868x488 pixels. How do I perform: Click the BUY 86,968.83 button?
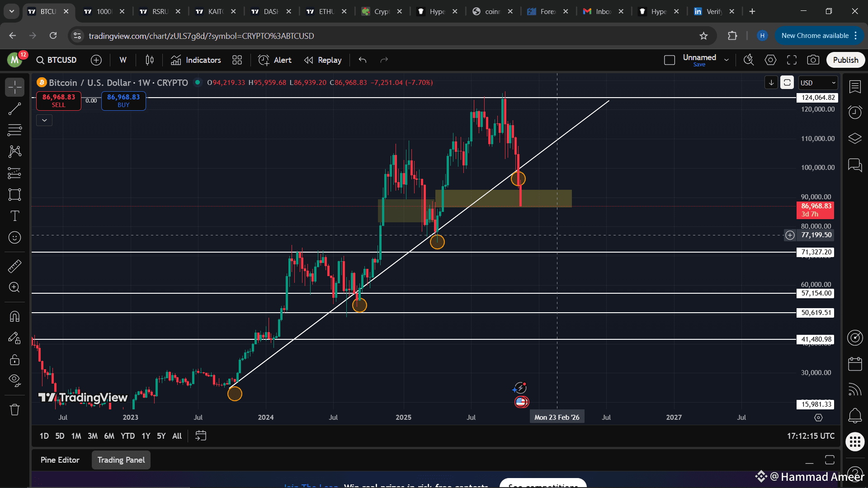pos(123,101)
